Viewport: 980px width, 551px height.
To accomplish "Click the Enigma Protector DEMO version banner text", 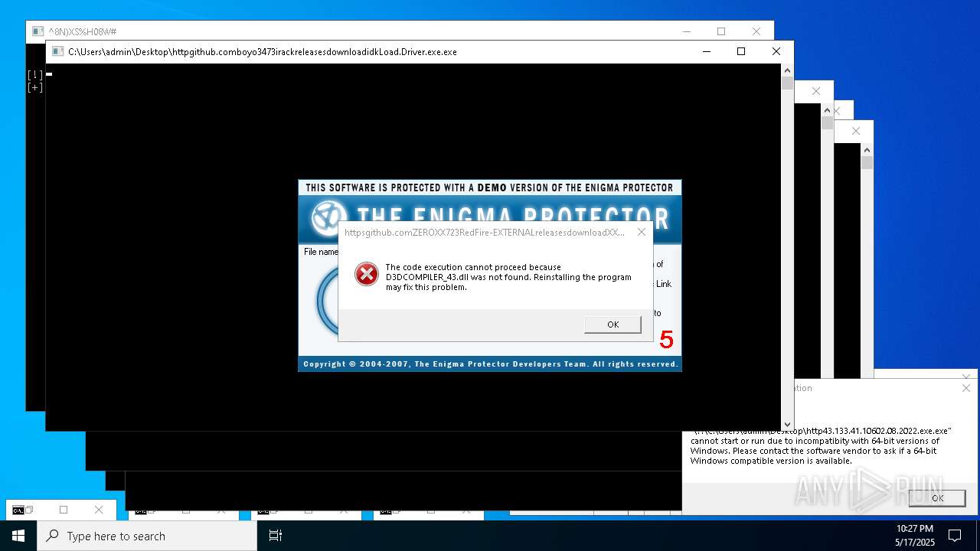I will point(489,187).
